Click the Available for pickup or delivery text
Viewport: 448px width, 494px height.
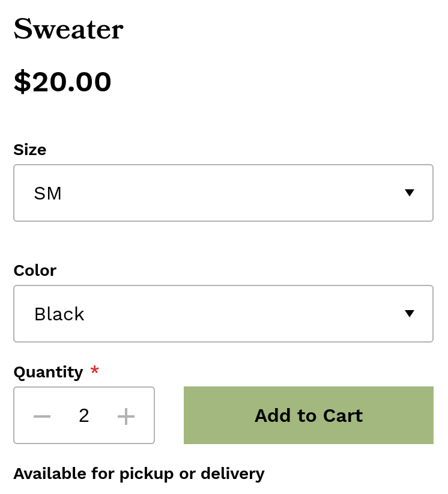tap(139, 474)
